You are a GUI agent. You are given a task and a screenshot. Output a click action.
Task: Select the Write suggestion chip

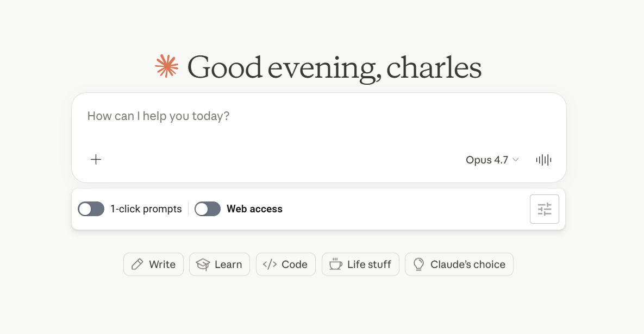tap(154, 264)
